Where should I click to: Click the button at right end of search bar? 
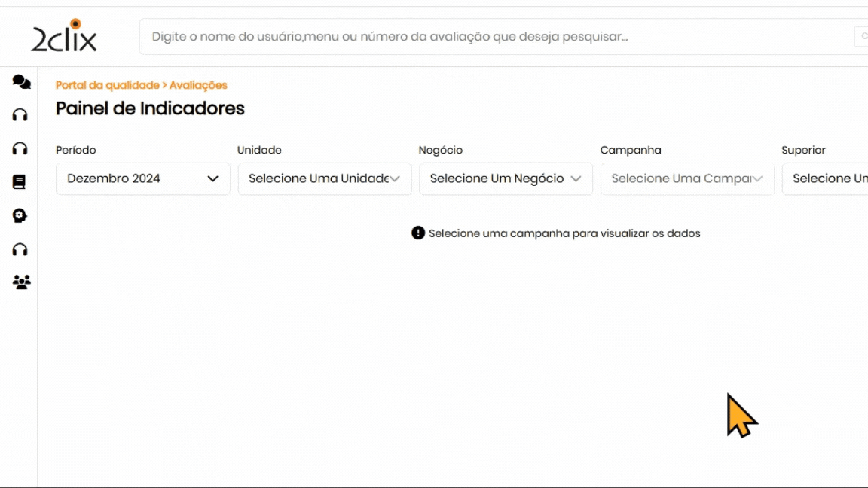pos(861,37)
